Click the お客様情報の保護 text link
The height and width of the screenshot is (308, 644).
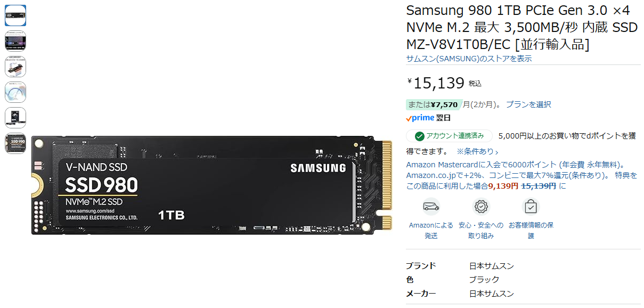(531, 230)
